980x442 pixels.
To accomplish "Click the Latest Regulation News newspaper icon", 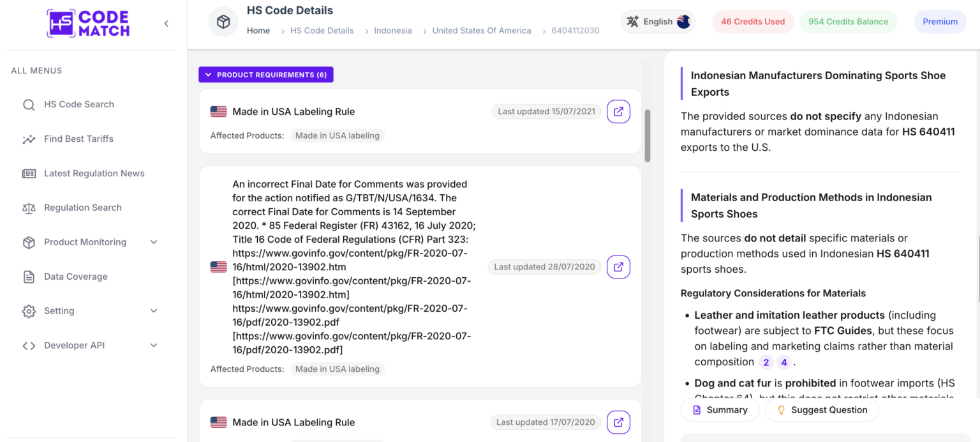I will pyautogui.click(x=29, y=174).
